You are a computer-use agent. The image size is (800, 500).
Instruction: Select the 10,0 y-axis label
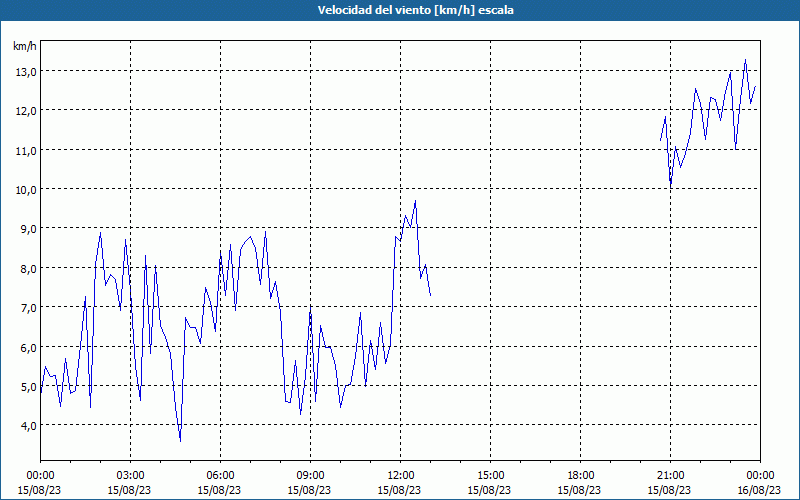(x=26, y=190)
